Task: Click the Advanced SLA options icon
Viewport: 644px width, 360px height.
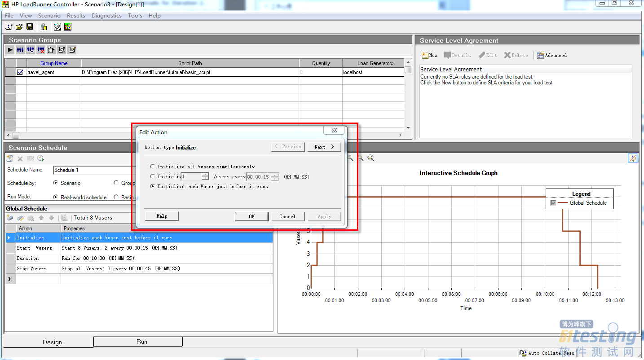Action: (x=552, y=55)
